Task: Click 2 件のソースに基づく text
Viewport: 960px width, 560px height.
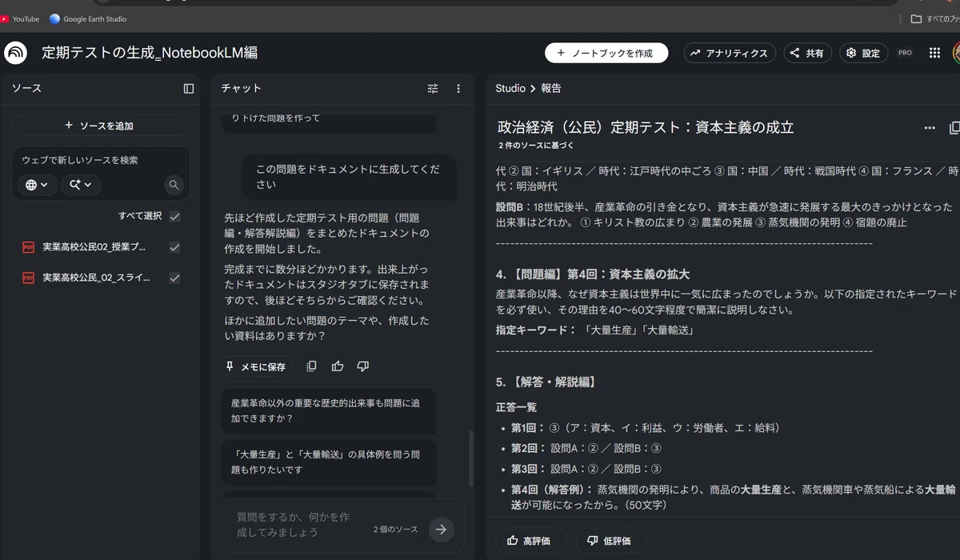Action: (x=536, y=146)
